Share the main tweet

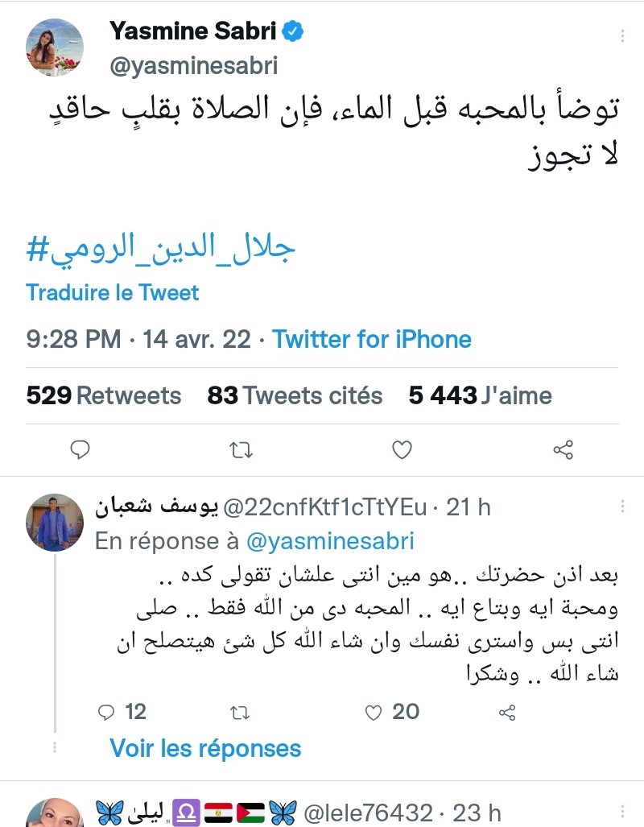point(563,449)
